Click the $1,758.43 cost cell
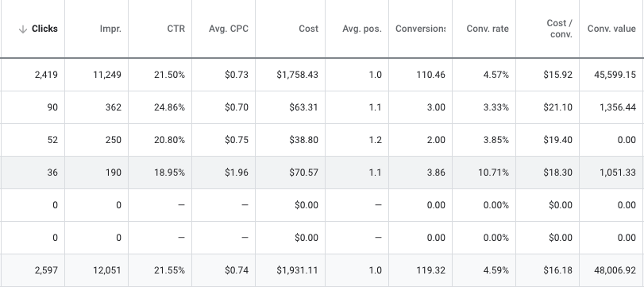Screen dimensions: 644x287 290,75
